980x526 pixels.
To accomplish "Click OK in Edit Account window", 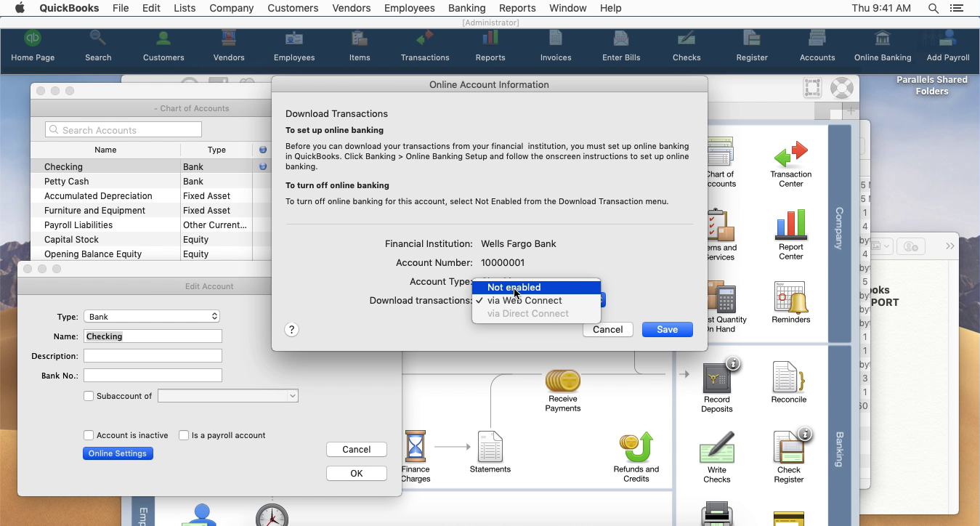I will click(356, 474).
